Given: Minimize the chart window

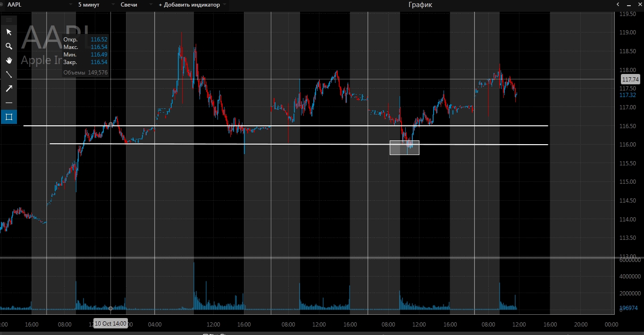Looking at the screenshot, I should [629, 4].
